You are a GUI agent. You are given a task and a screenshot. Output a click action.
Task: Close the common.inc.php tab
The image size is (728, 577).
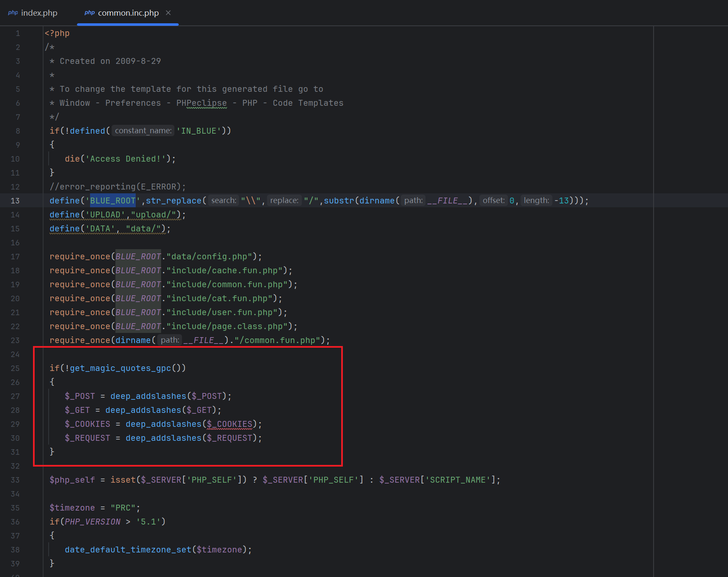point(168,13)
